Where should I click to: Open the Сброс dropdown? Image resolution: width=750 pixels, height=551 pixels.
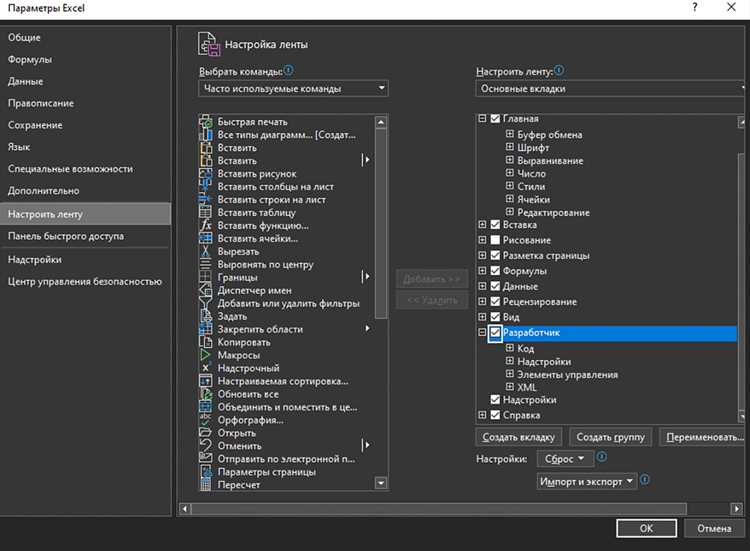point(565,459)
